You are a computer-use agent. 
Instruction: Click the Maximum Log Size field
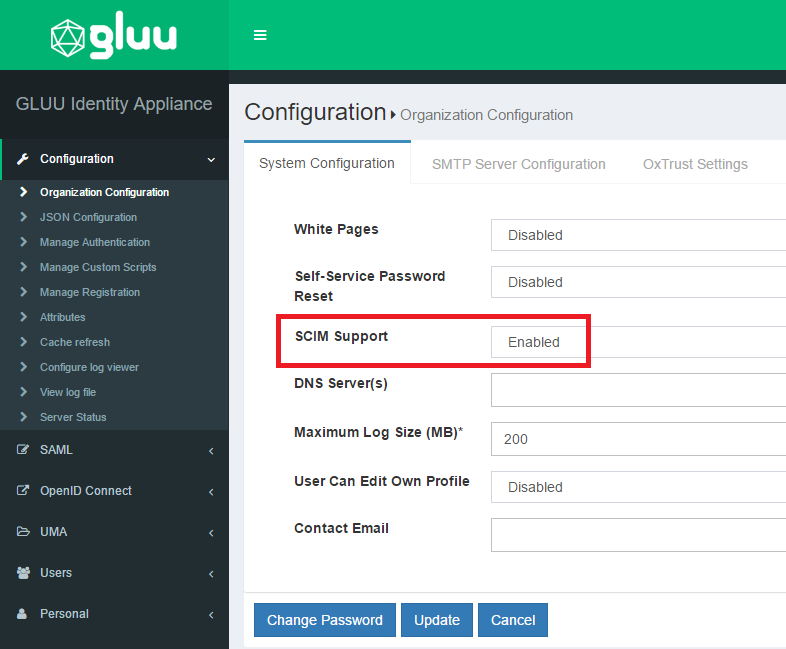[x=638, y=439]
